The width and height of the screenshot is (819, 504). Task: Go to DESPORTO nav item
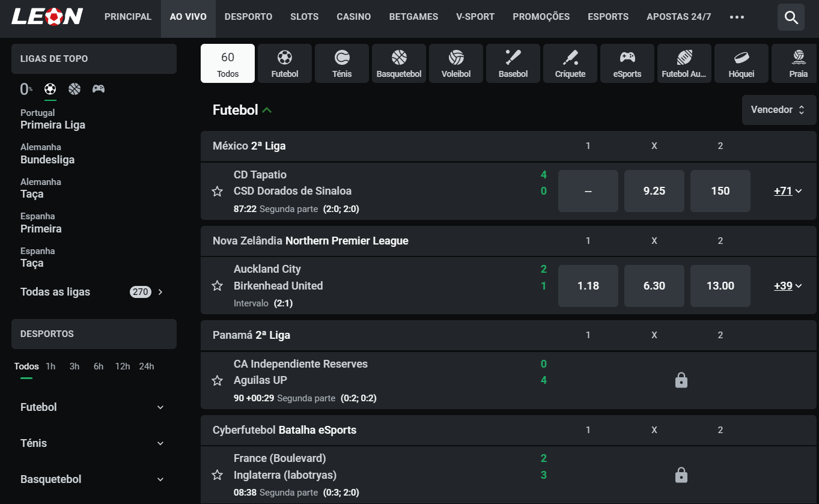click(248, 17)
